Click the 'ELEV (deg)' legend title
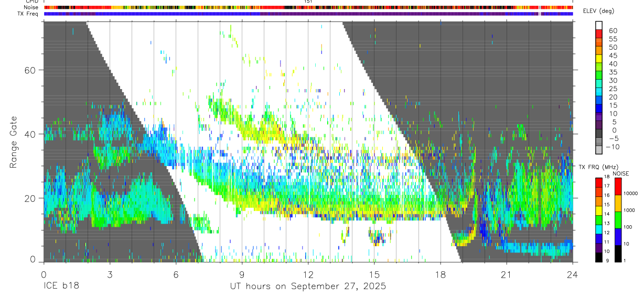The image size is (644, 297). point(598,11)
